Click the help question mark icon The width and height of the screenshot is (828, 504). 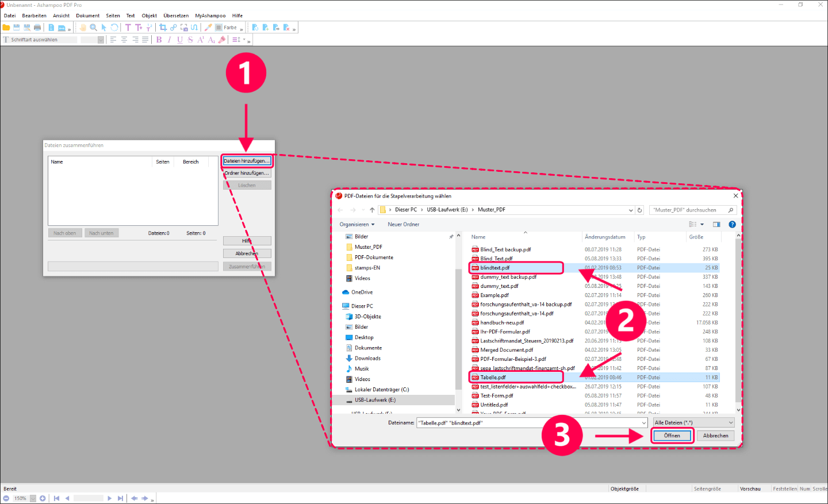point(732,224)
